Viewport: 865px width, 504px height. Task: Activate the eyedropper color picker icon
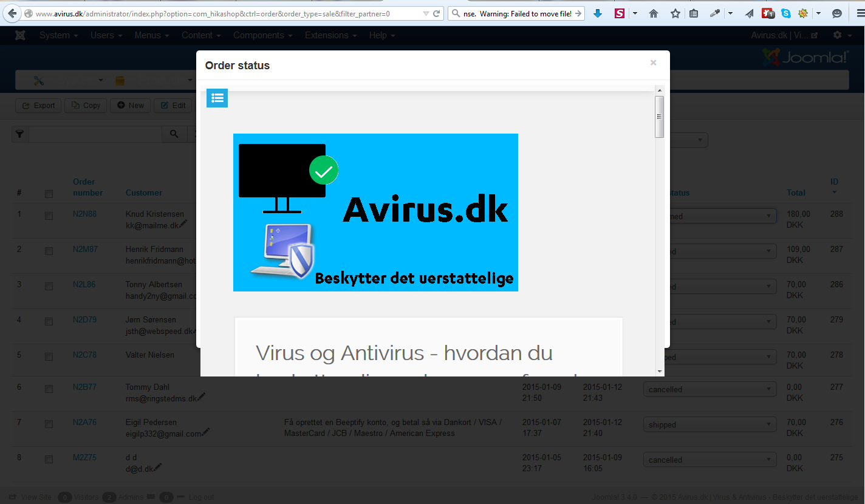pyautogui.click(x=716, y=13)
